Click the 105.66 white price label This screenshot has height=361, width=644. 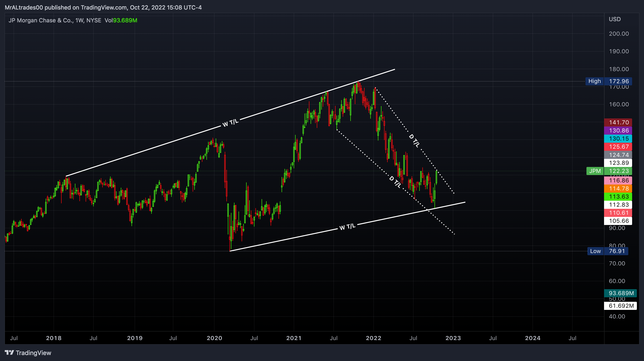pyautogui.click(x=618, y=221)
